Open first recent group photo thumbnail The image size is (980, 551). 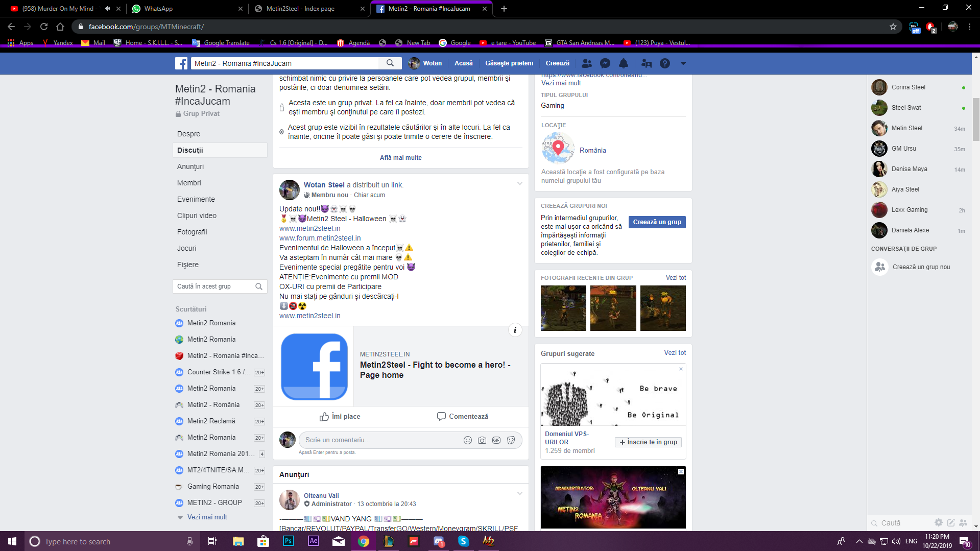pos(563,308)
